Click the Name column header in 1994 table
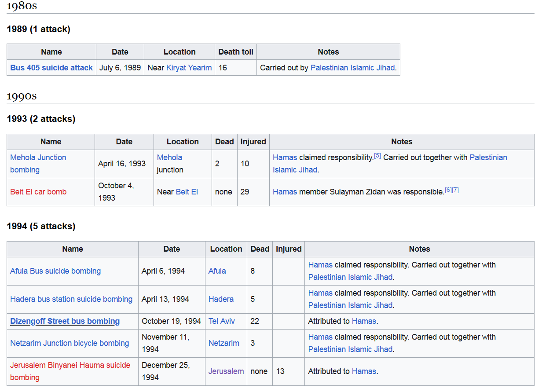Viewport: 542px width, 392px height. (x=73, y=249)
